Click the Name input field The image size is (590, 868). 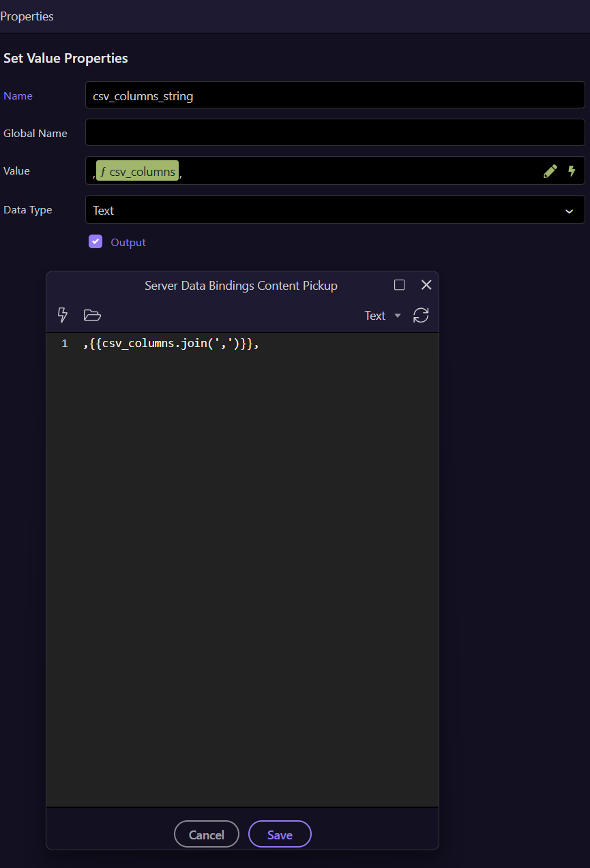tap(334, 96)
